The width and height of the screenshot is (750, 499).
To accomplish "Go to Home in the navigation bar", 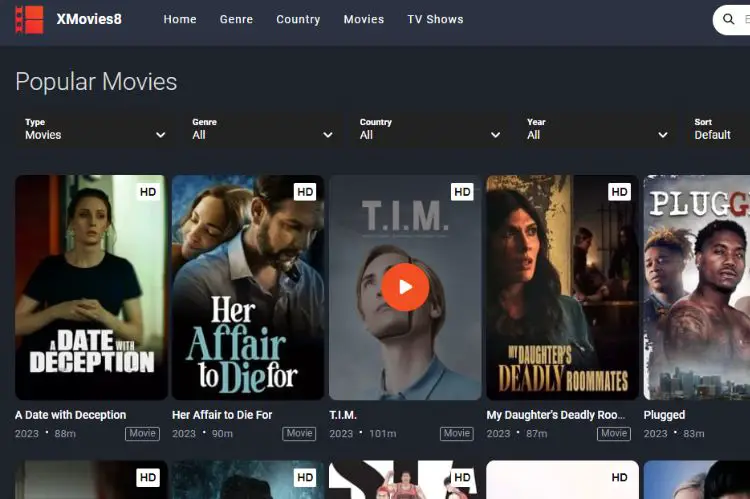I will pyautogui.click(x=180, y=19).
